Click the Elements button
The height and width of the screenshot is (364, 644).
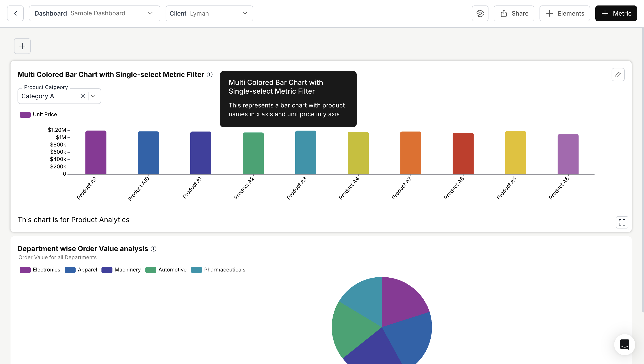click(564, 13)
